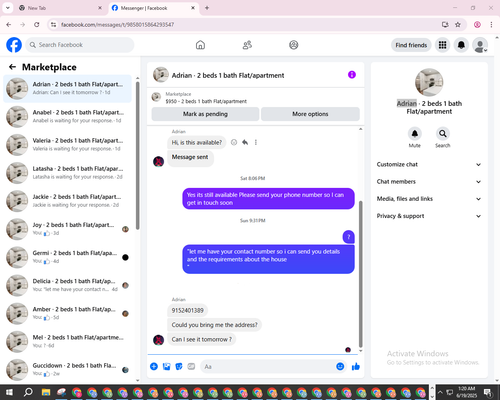Click Find friends button
This screenshot has width=500, height=400.
[x=411, y=45]
